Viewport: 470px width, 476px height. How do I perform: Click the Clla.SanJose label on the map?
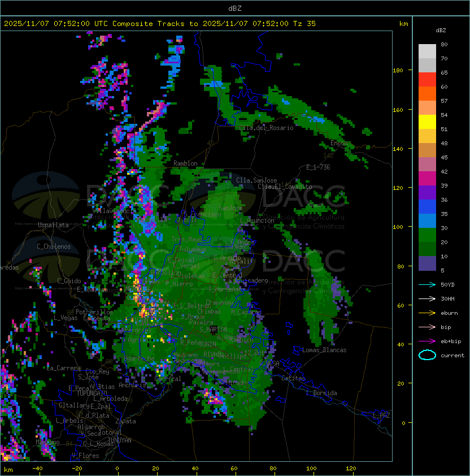[x=256, y=180]
